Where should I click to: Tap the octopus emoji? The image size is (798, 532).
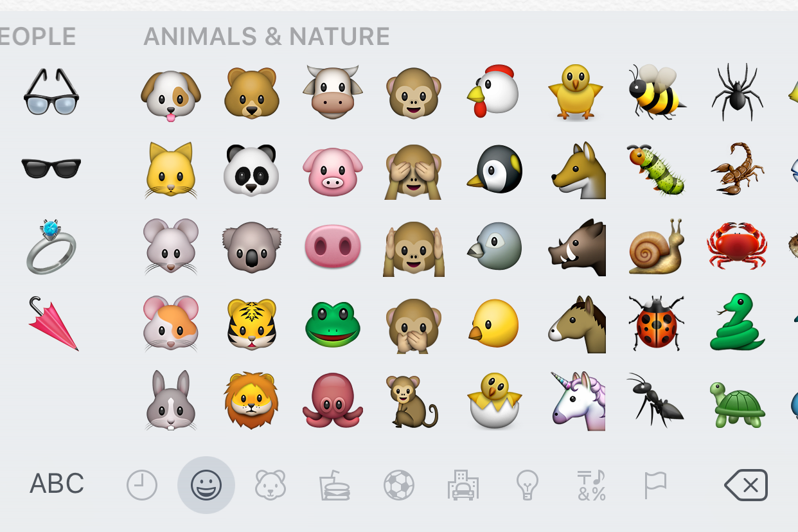click(x=332, y=400)
